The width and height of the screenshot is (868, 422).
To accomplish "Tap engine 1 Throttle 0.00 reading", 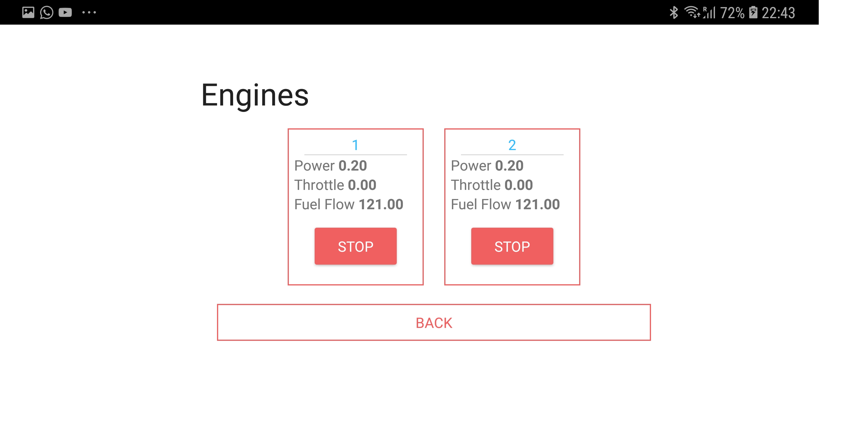I will click(335, 185).
